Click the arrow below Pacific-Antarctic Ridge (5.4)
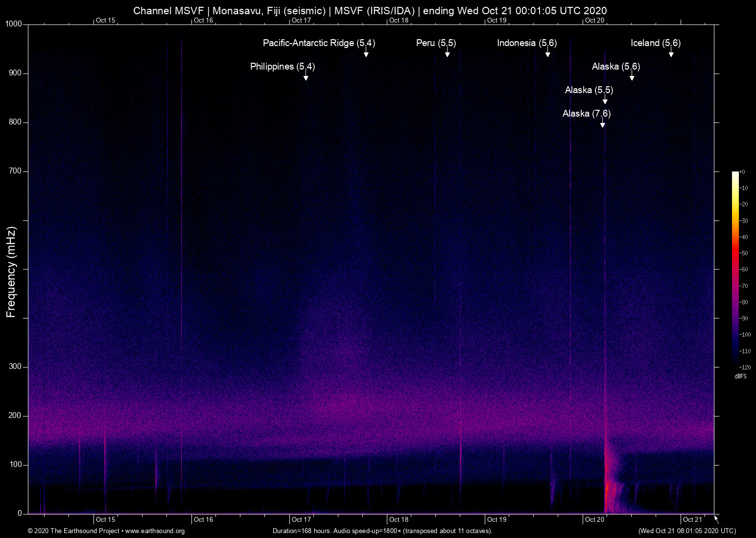This screenshot has width=756, height=538. click(x=366, y=54)
